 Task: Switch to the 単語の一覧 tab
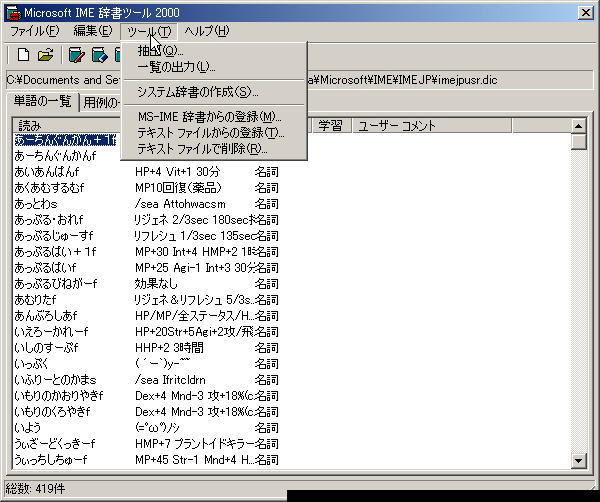coord(42,101)
